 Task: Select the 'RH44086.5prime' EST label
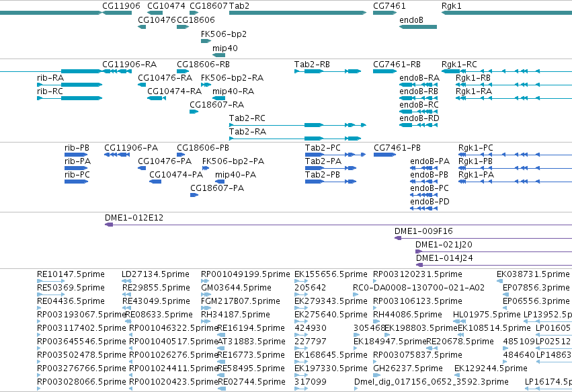tap(407, 315)
